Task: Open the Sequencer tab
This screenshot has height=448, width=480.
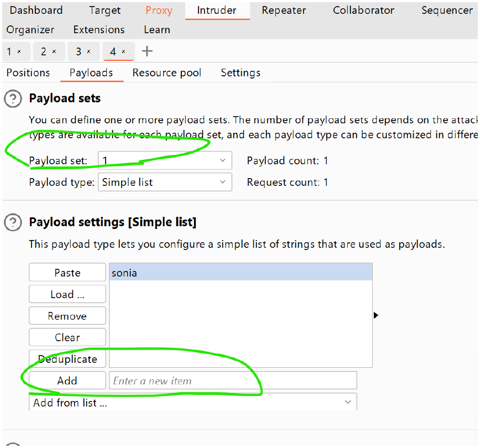Action: (447, 10)
